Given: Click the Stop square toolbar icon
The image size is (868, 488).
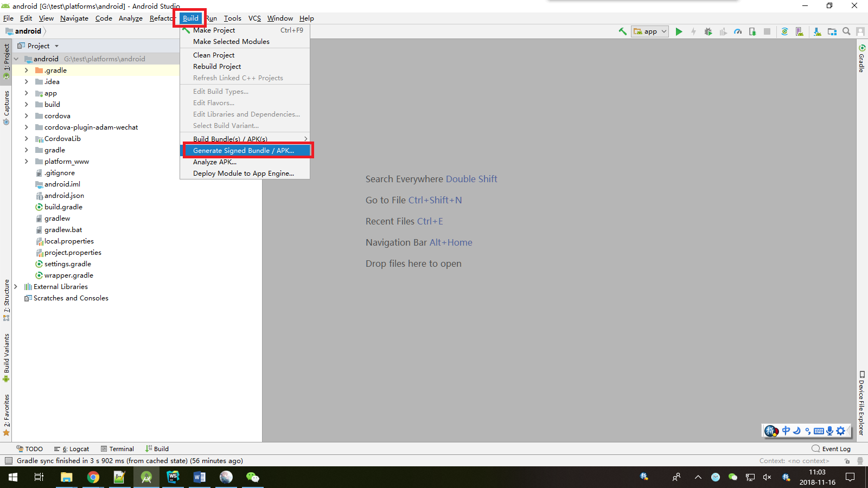Looking at the screenshot, I should click(x=767, y=31).
